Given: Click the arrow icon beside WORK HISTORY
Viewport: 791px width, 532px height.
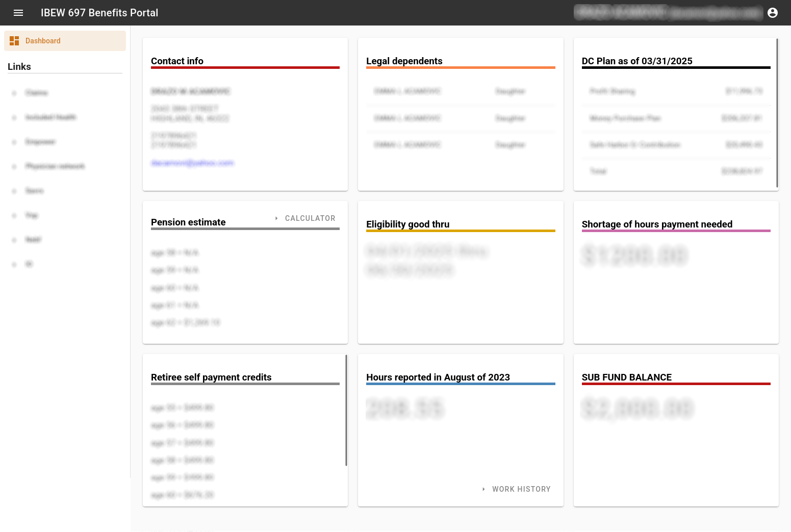Looking at the screenshot, I should tap(483, 489).
